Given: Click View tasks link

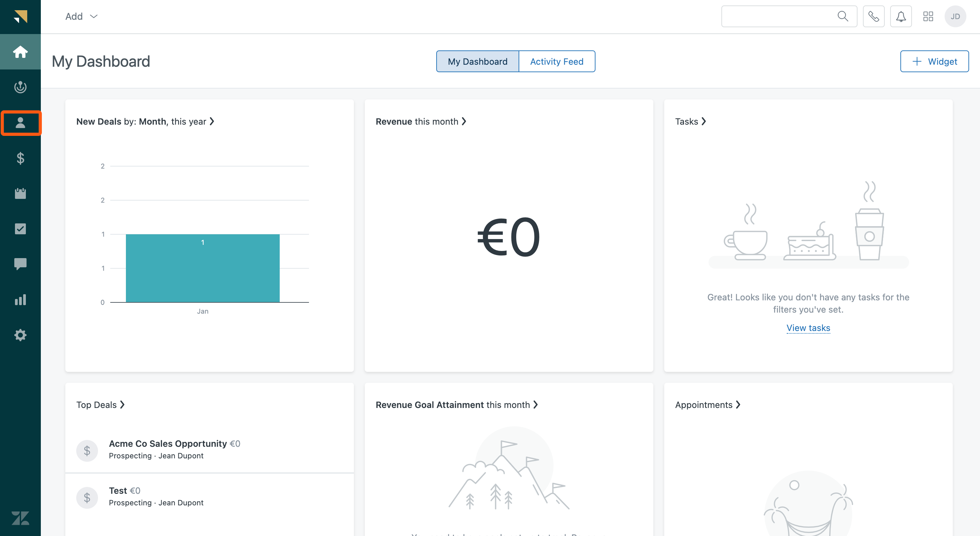Looking at the screenshot, I should [808, 327].
